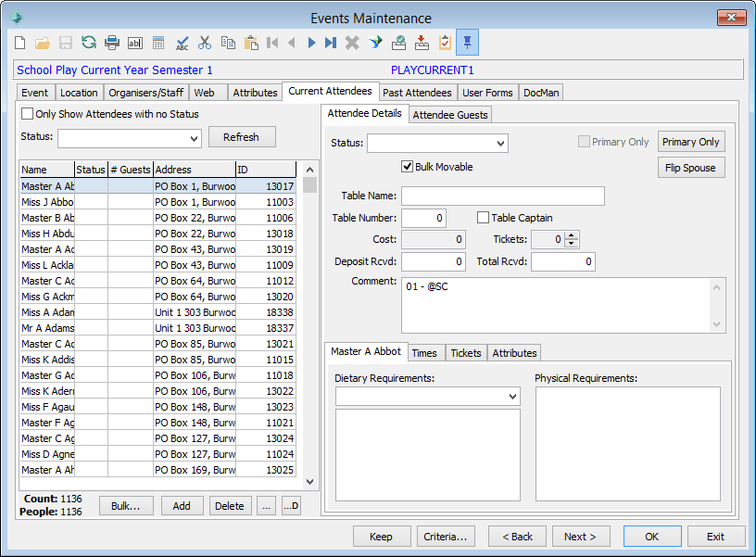Open the calculator toolbar icon
The image size is (756, 557).
pos(158,43)
